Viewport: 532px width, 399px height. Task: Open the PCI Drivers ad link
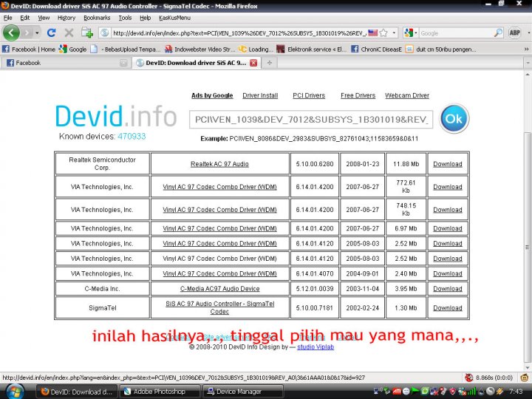point(309,95)
